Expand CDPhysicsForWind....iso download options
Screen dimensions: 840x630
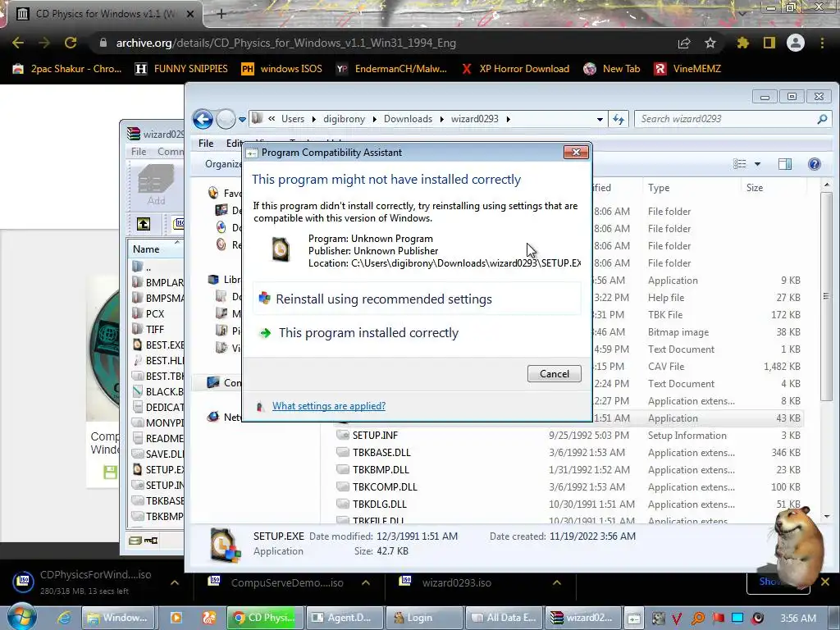175,583
